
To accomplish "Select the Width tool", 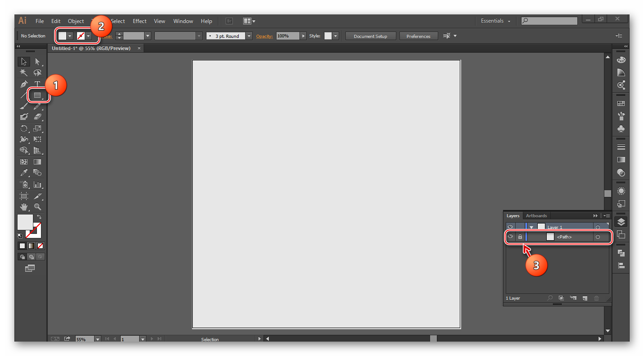I will click(x=24, y=139).
